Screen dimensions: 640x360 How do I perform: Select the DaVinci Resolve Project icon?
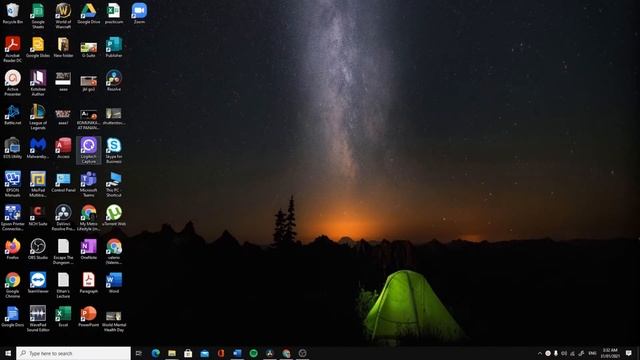pyautogui.click(x=63, y=218)
